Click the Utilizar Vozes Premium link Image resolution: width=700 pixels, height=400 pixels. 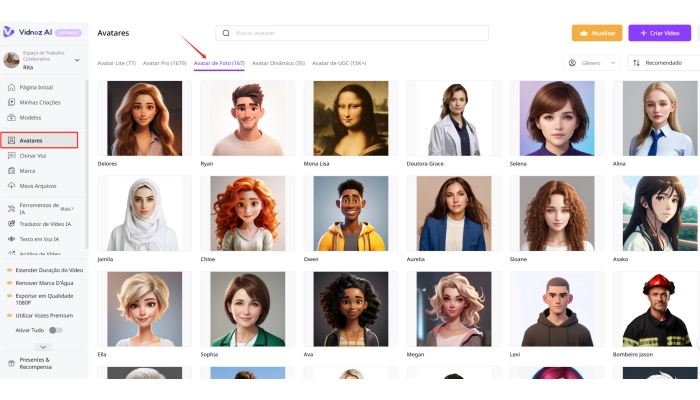pos(44,315)
